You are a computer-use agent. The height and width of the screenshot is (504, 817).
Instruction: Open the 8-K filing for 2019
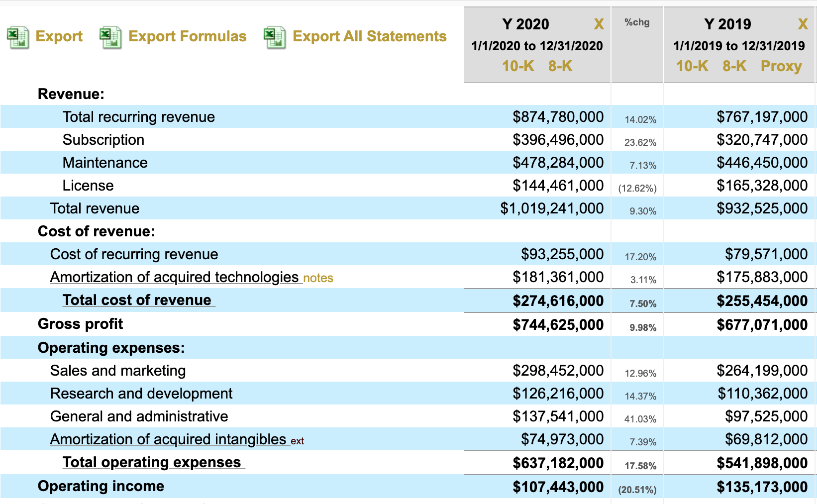734,66
